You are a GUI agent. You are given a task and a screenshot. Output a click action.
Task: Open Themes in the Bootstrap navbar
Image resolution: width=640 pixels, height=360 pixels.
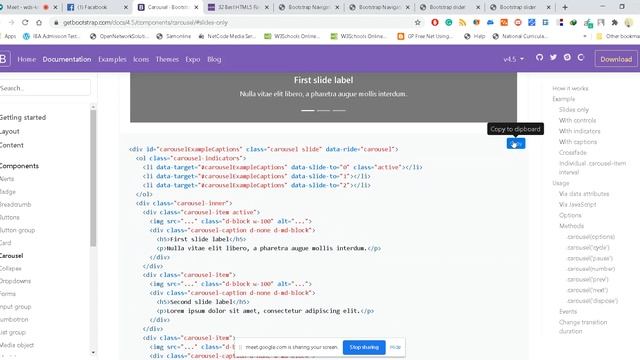point(167,59)
